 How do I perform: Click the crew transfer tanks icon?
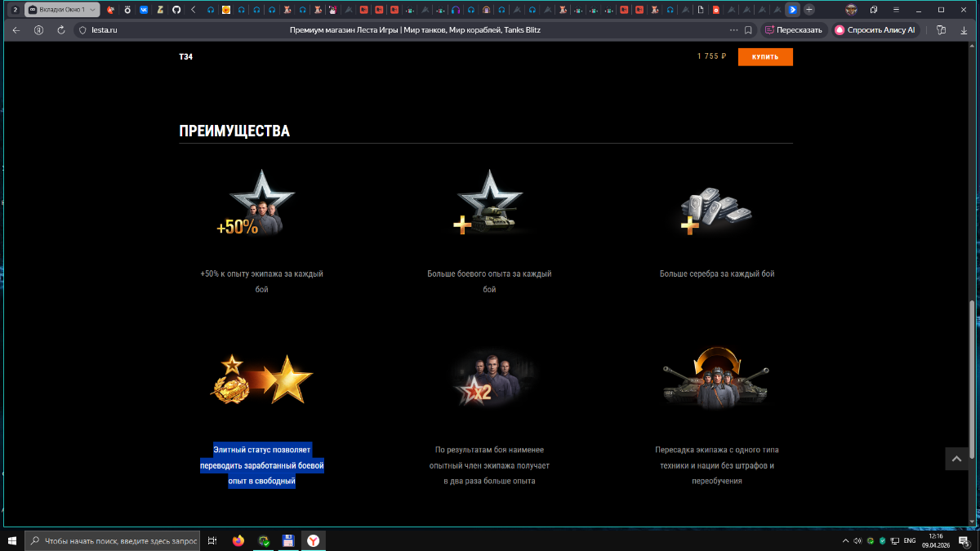716,378
